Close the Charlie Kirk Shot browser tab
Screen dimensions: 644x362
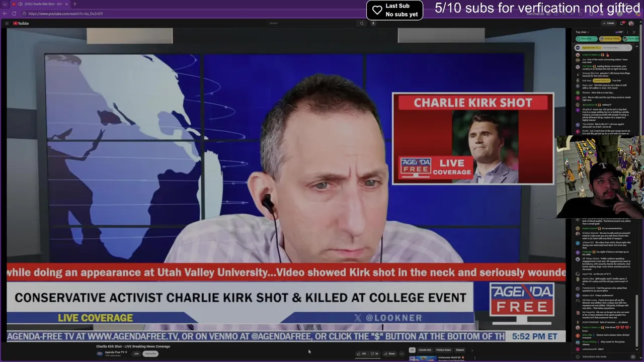67,4
